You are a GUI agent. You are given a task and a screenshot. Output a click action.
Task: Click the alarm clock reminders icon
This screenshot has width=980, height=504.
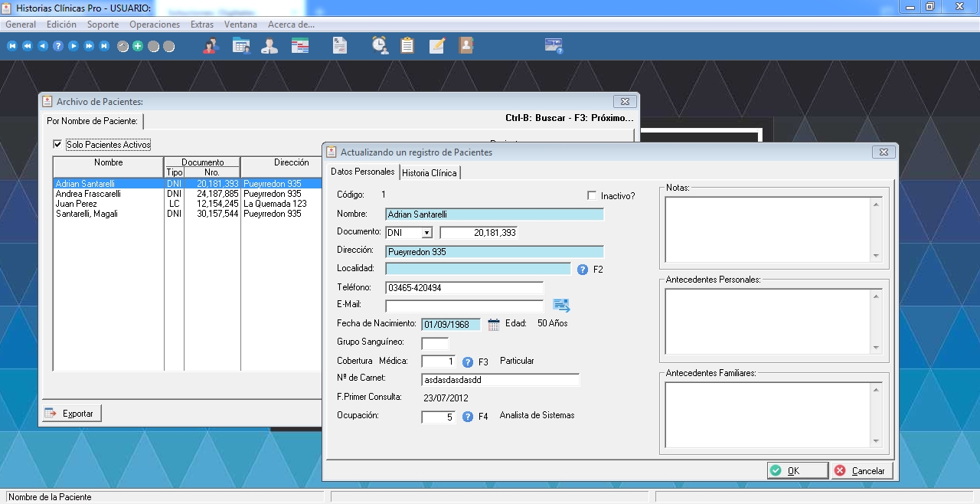[x=380, y=46]
